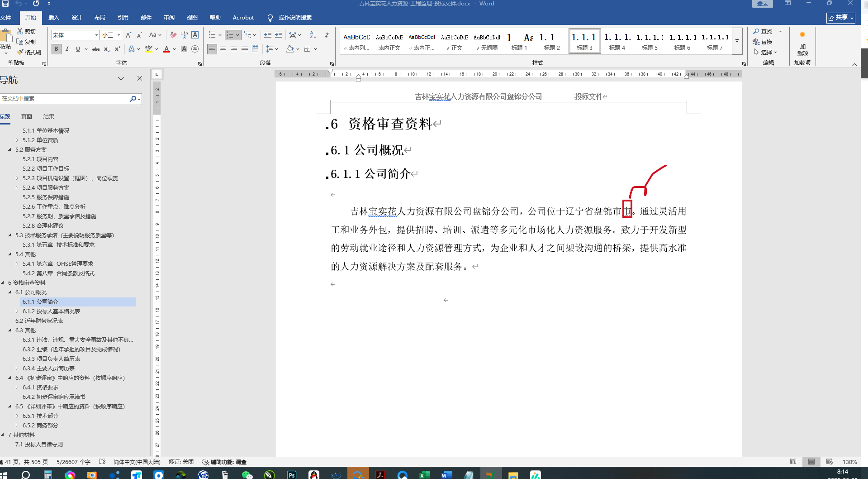The image size is (868, 479).
Task: Open the change case (Aa) dropdown
Action: 155,35
